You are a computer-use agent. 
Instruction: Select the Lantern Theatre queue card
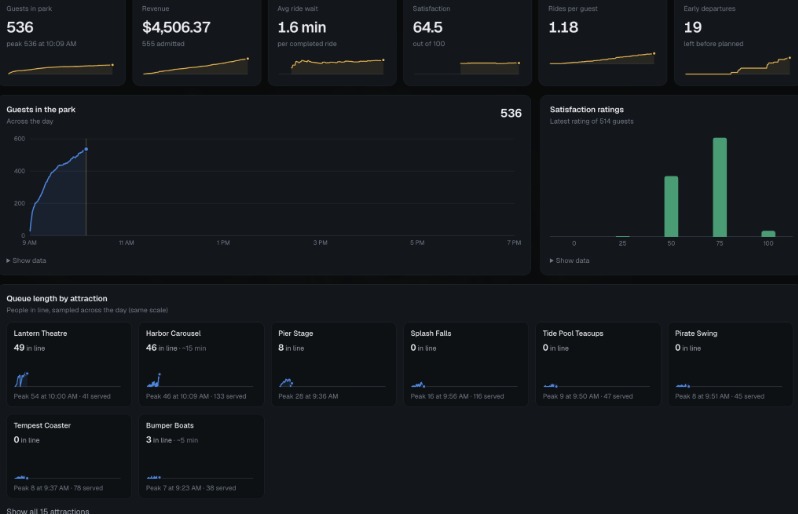pos(69,364)
